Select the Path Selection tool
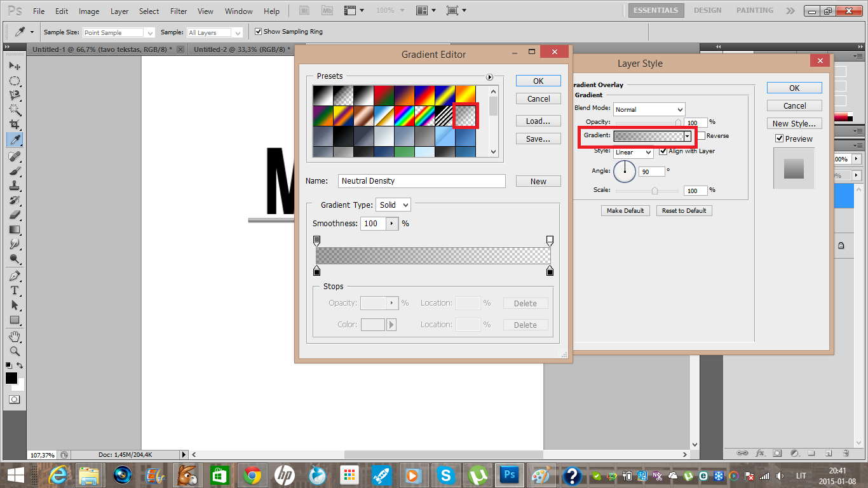 click(14, 305)
